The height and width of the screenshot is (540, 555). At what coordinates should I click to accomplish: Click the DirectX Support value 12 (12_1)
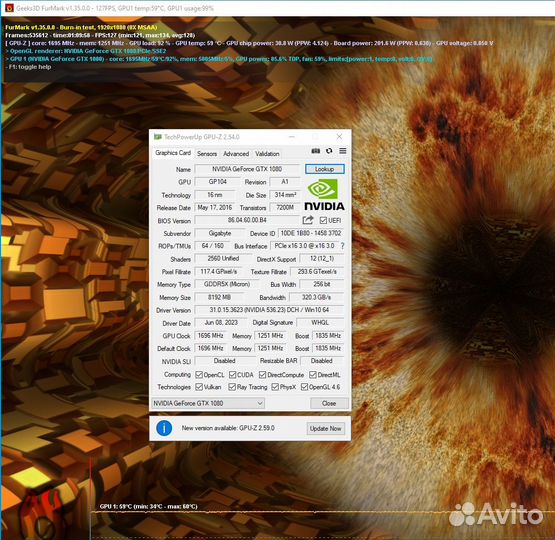point(322,259)
